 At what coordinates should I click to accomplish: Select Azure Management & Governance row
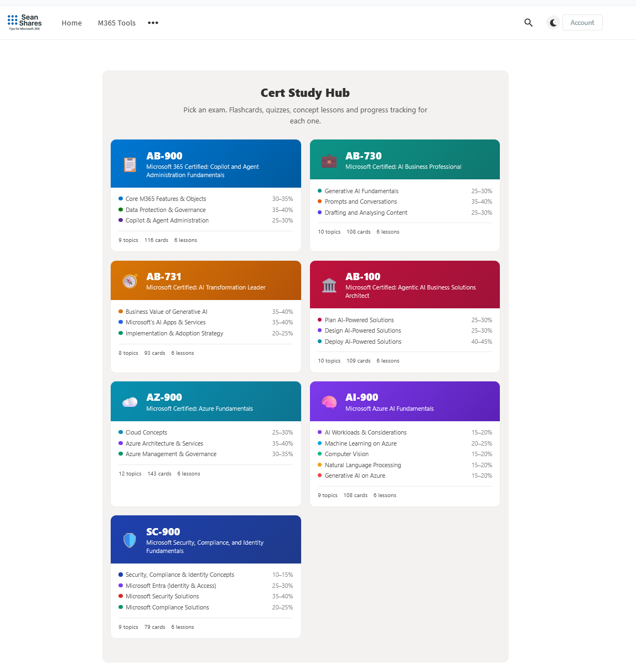(x=206, y=454)
